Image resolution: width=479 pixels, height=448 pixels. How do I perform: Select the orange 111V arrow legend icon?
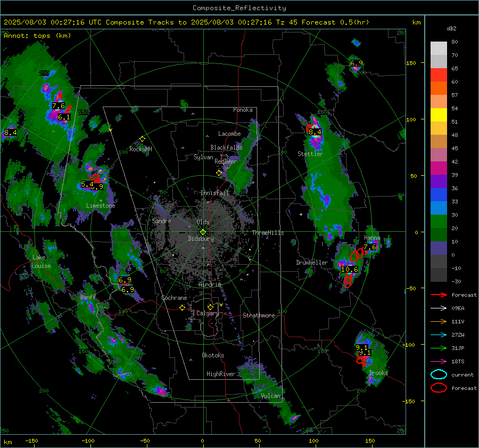click(439, 321)
